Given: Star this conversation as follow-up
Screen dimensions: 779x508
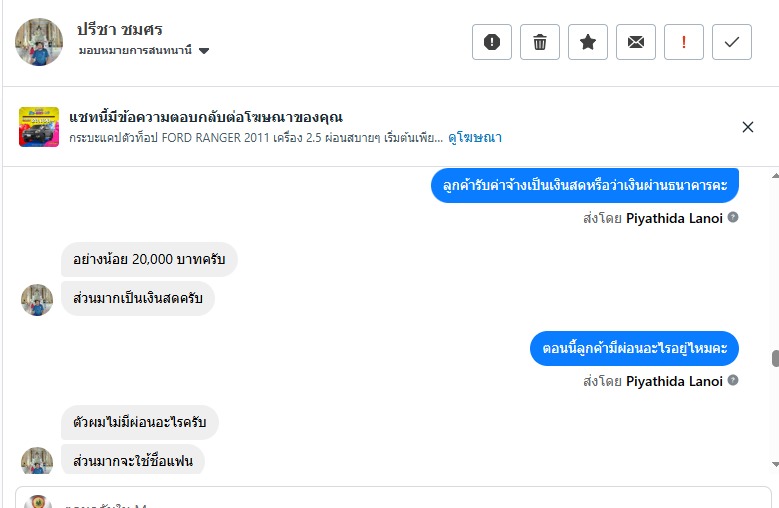Looking at the screenshot, I should 588,42.
